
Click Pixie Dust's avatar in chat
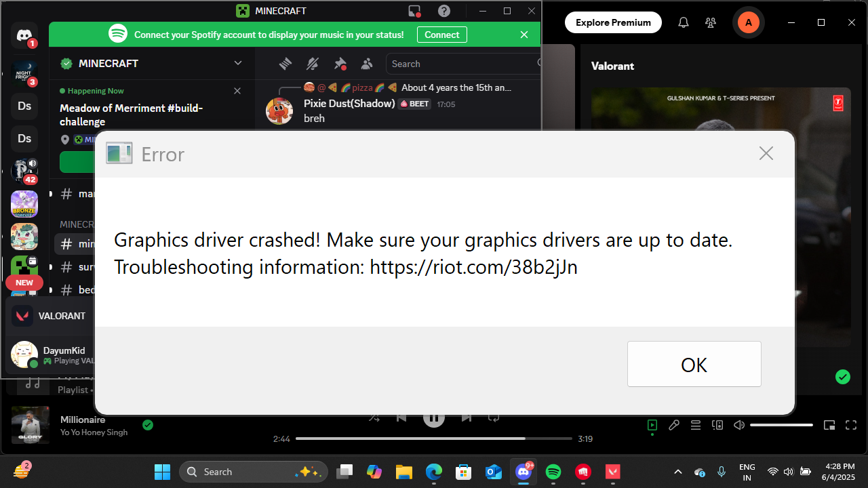[279, 110]
